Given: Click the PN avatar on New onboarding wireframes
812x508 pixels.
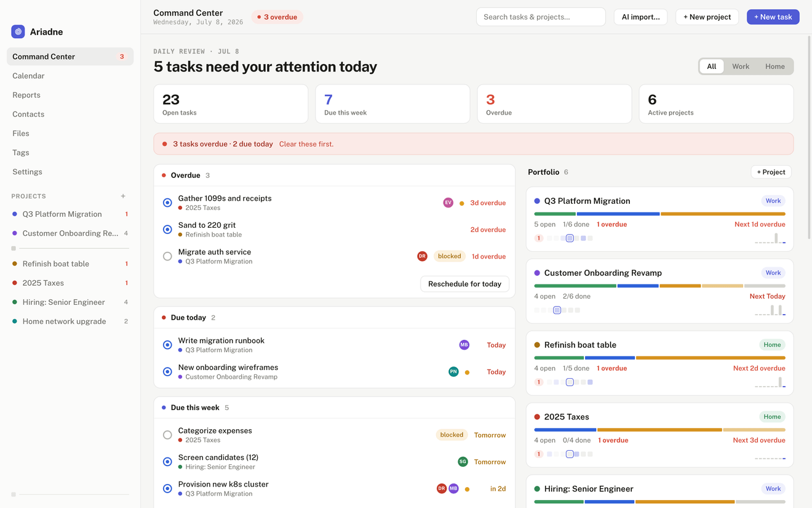Looking at the screenshot, I should (453, 372).
